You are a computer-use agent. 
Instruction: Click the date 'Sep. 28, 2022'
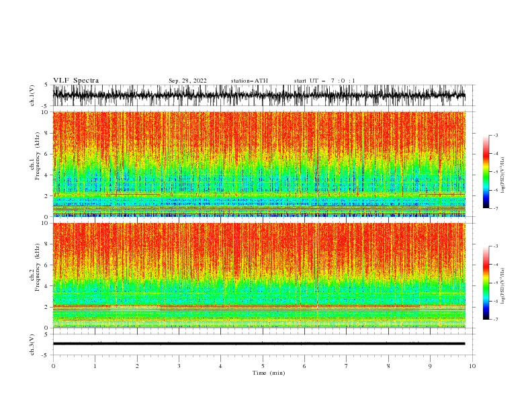[187, 81]
